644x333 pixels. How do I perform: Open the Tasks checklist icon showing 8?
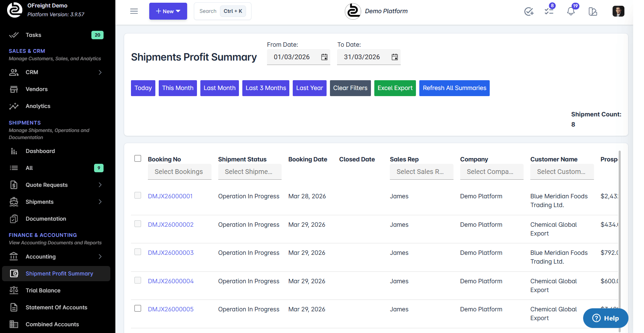coord(549,11)
